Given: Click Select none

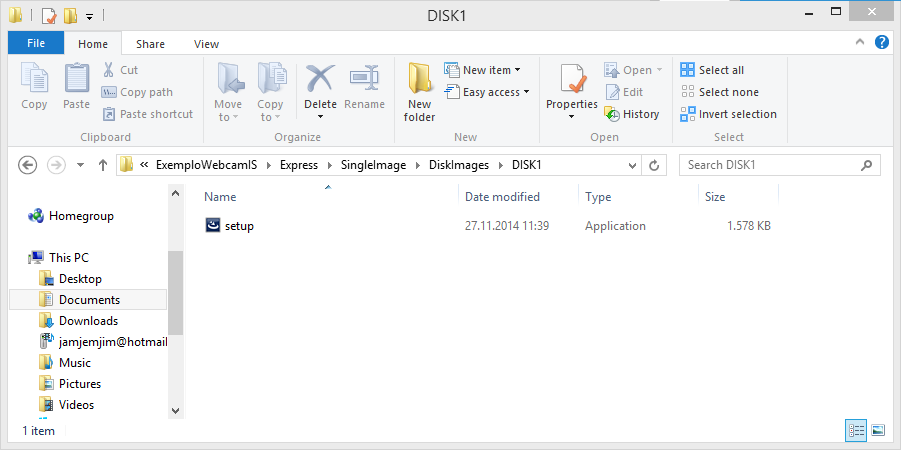Looking at the screenshot, I should (x=719, y=92).
